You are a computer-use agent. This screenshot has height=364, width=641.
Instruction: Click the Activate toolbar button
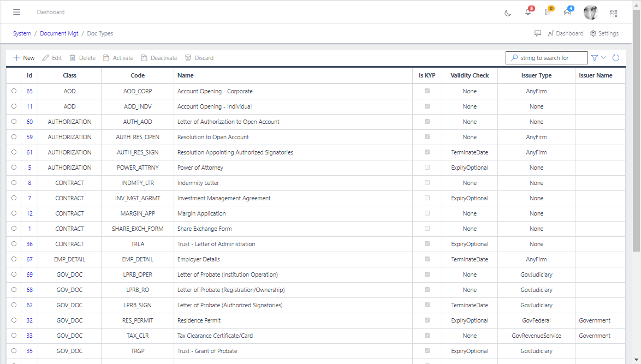click(118, 58)
